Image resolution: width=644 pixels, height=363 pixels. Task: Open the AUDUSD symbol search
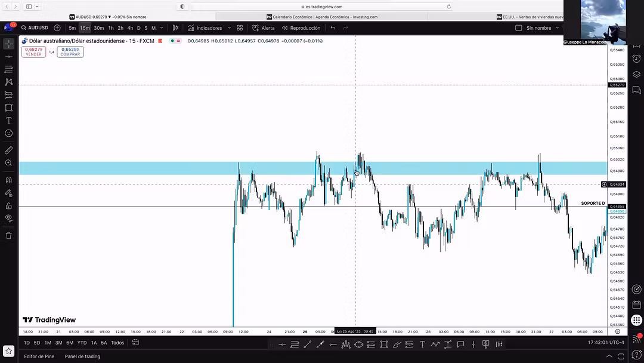(x=35, y=28)
